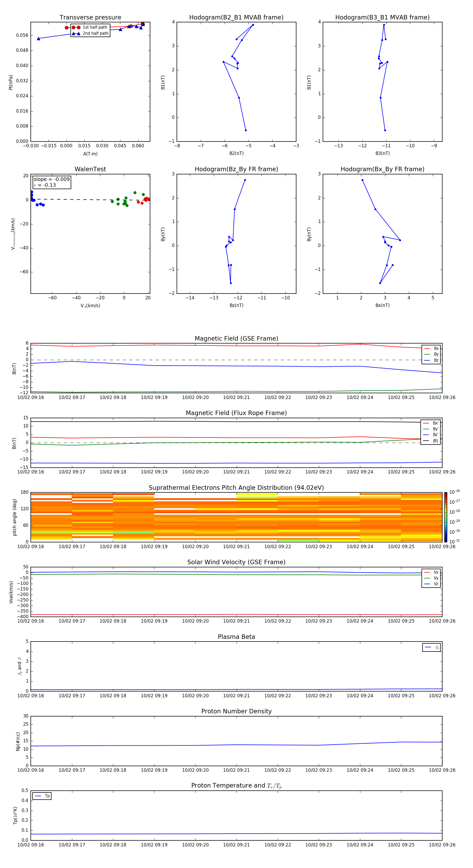
Task: Select the "Tp(10^6K)" y-axis label
Action: point(15,815)
